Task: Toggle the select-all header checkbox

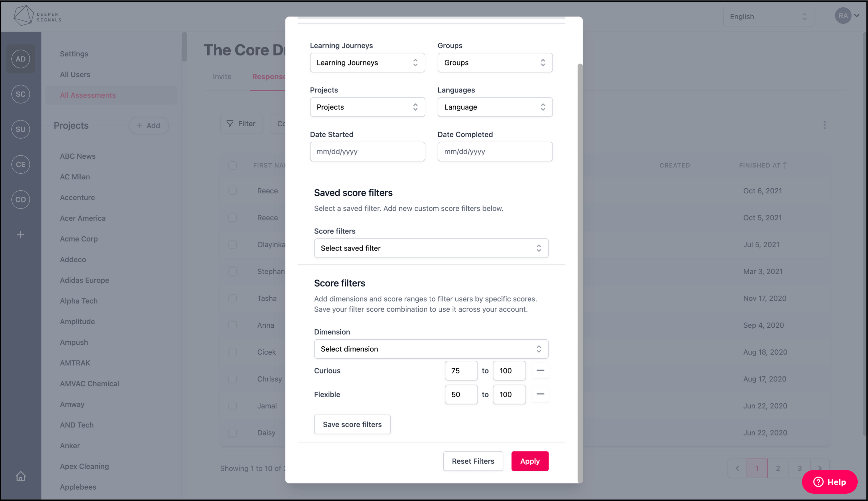Action: (x=232, y=166)
